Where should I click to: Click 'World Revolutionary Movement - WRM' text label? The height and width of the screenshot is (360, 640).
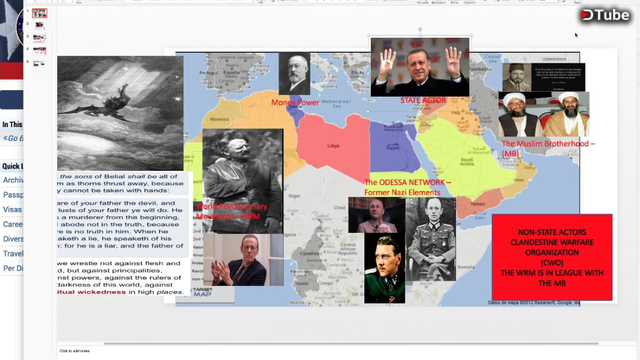point(232,211)
